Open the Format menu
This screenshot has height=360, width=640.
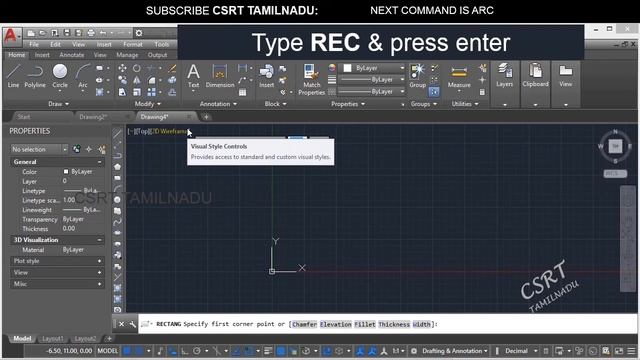tap(133, 44)
